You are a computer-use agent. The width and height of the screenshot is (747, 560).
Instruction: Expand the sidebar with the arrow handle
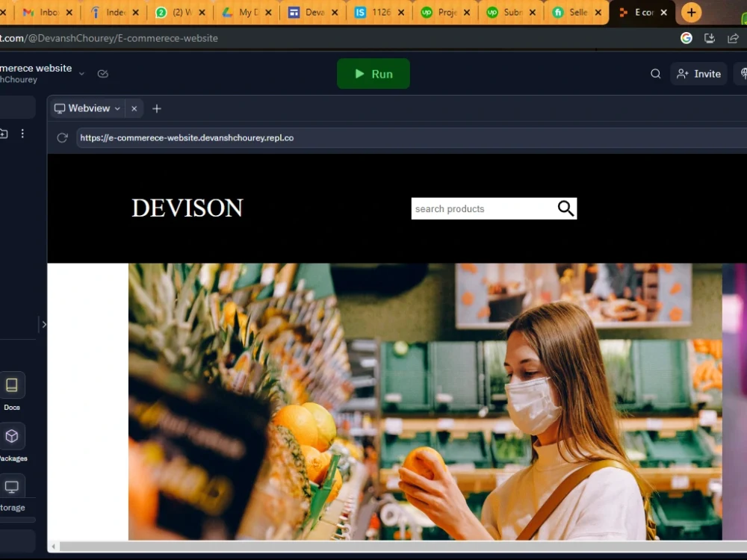44,325
